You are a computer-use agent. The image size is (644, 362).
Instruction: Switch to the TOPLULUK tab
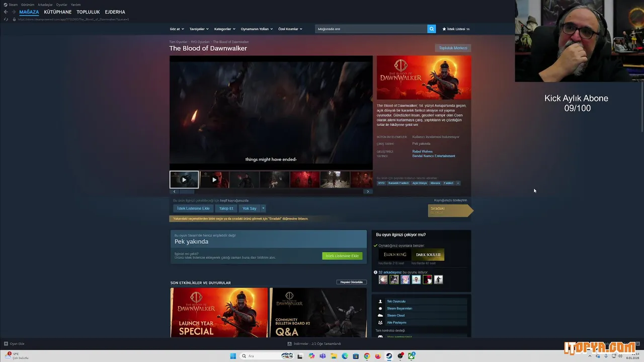(x=88, y=12)
